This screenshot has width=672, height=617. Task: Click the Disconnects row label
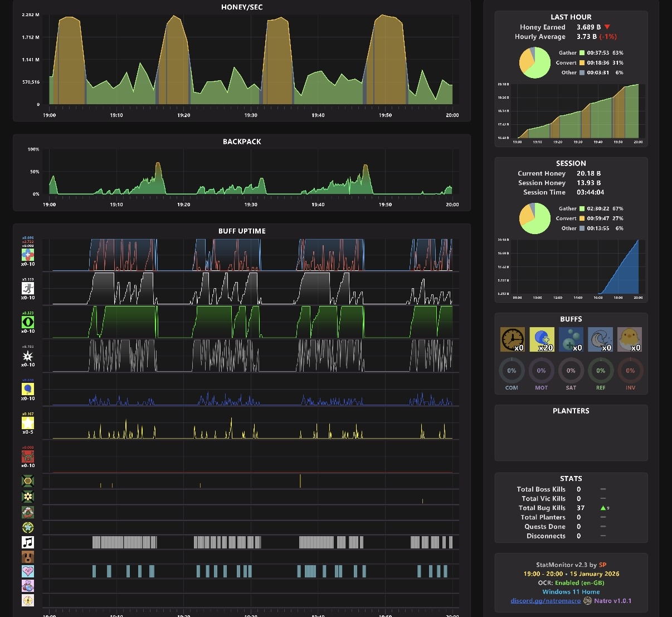(546, 536)
